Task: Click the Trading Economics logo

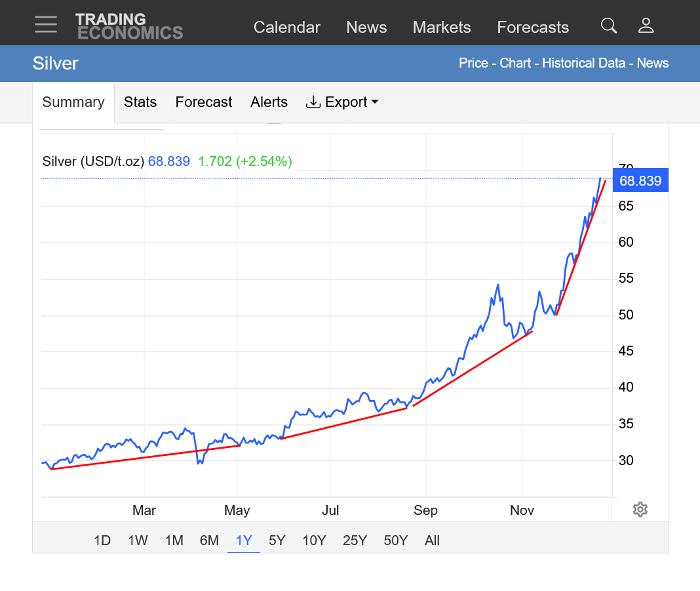Action: pyautogui.click(x=128, y=26)
